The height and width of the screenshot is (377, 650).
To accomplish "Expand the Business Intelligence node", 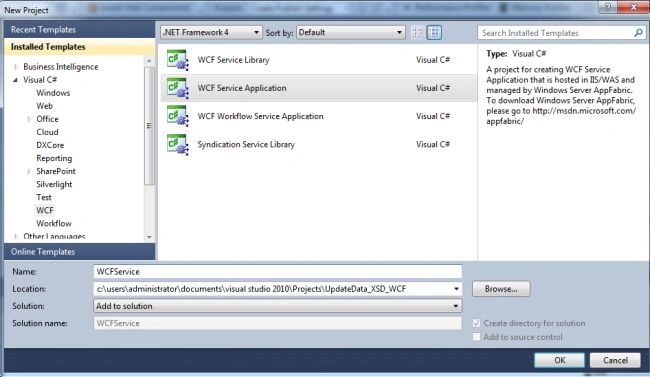I will 16,67.
